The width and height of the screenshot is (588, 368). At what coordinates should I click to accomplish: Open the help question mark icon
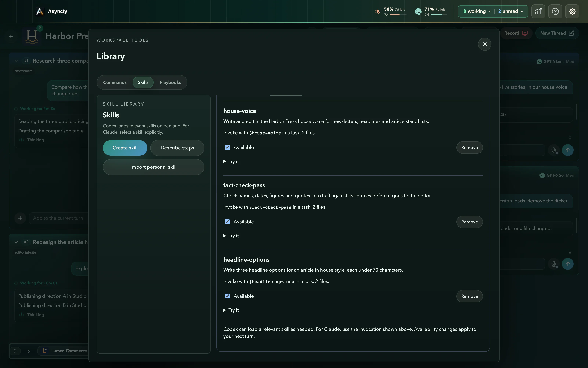(x=555, y=11)
